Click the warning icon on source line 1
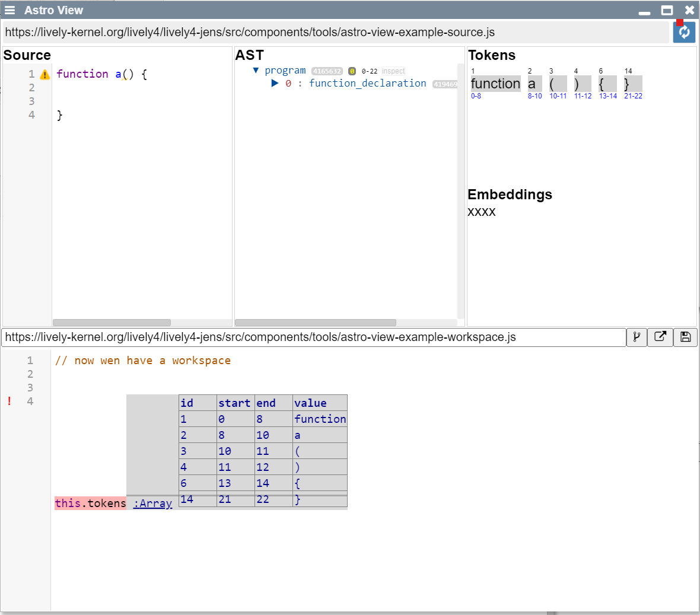The image size is (700, 615). click(44, 75)
